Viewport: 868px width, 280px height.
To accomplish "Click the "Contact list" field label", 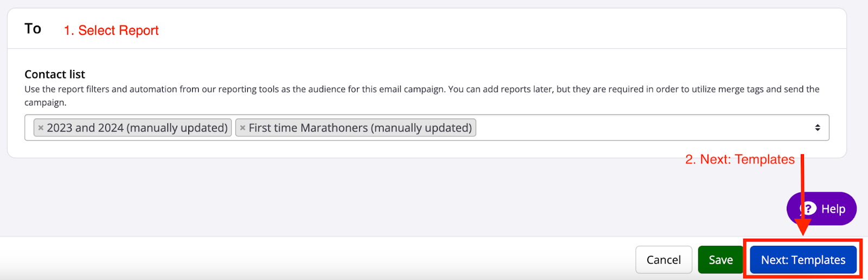I will click(x=55, y=74).
